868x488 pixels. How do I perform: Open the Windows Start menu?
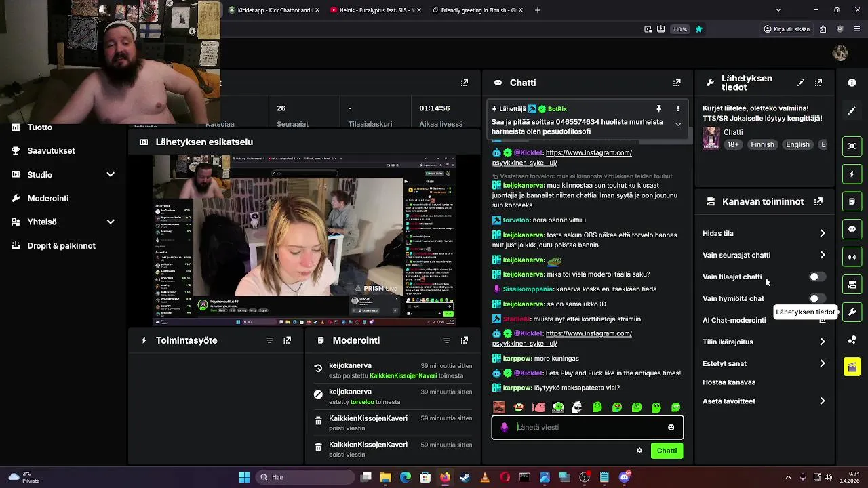coord(244,477)
